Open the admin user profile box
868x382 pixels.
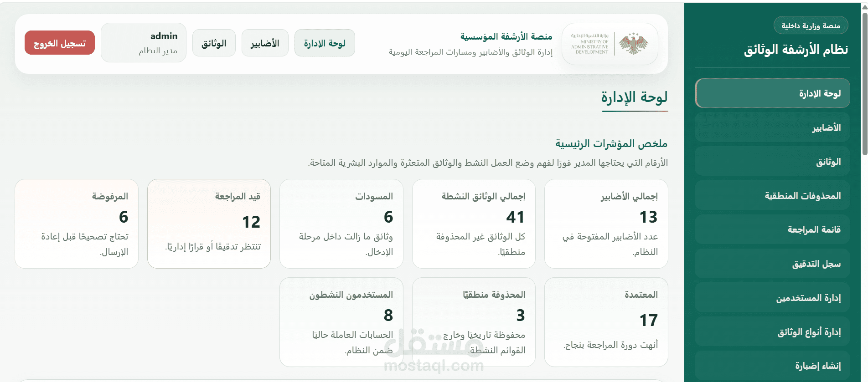click(x=144, y=43)
